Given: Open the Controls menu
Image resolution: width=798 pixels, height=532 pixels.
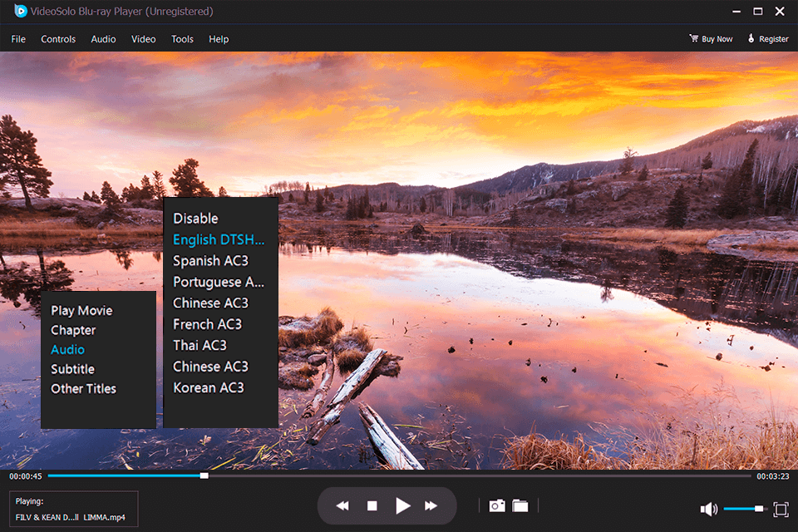Looking at the screenshot, I should pos(58,39).
